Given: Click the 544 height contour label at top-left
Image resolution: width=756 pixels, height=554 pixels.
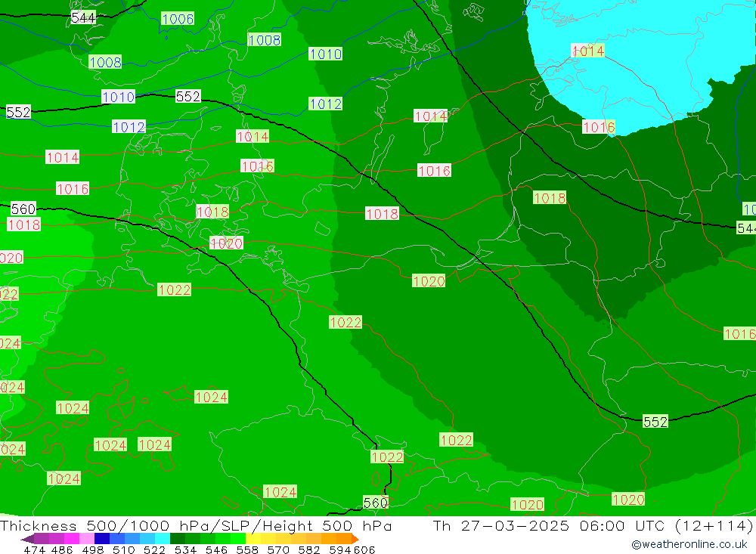Looking at the screenshot, I should click(83, 17).
